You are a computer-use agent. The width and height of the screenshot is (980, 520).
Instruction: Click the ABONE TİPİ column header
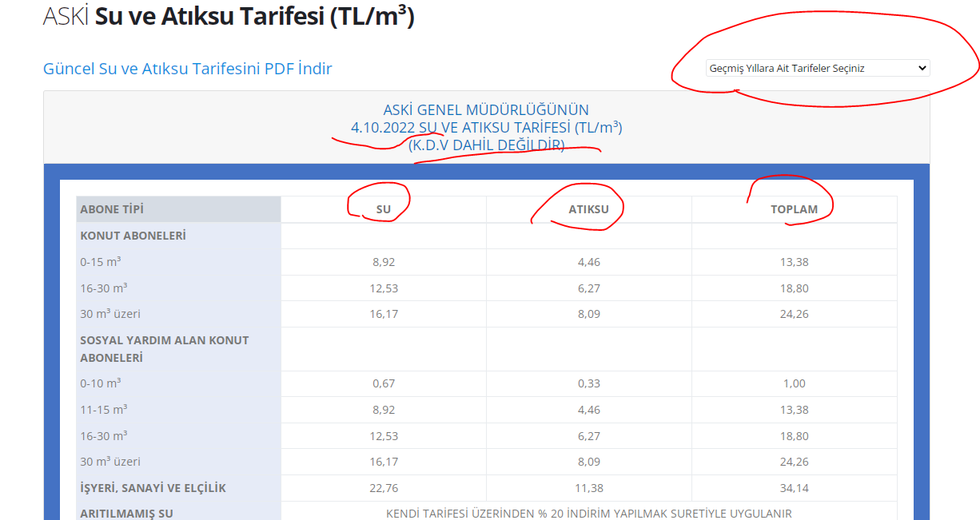point(112,209)
